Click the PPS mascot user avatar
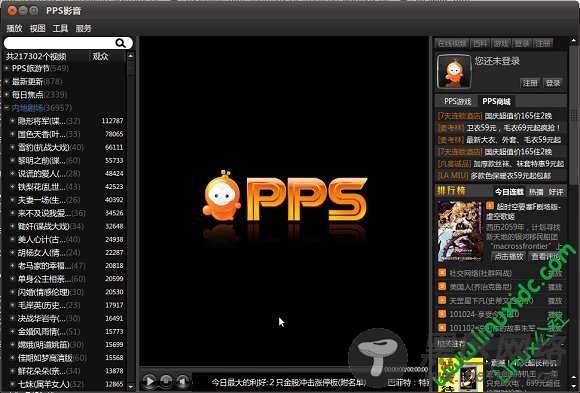This screenshot has width=580, height=393. click(454, 71)
